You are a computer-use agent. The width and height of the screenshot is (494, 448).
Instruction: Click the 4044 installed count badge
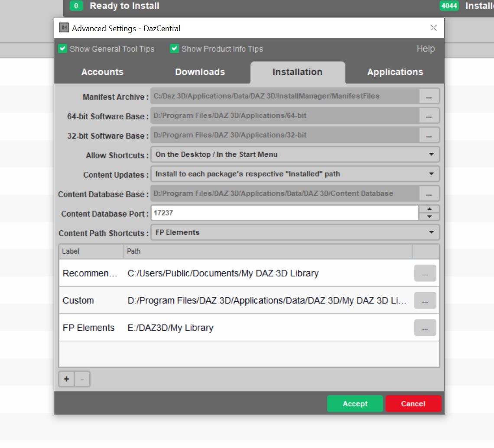[x=449, y=6]
